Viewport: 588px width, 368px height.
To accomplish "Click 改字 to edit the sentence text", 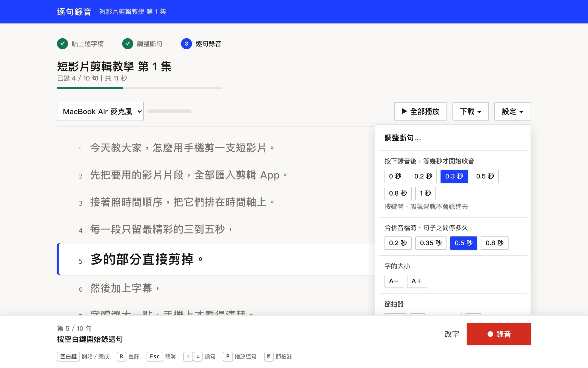I will (452, 334).
